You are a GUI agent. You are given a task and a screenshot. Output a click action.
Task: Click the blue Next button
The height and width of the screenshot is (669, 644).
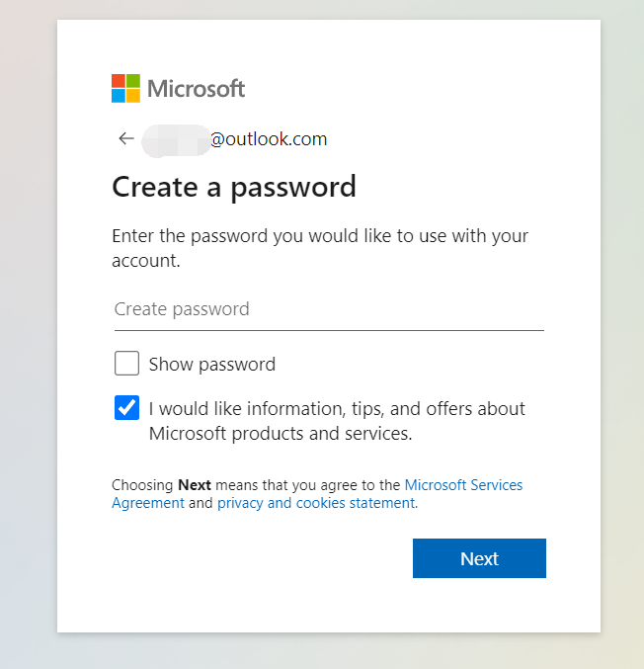[x=479, y=558]
